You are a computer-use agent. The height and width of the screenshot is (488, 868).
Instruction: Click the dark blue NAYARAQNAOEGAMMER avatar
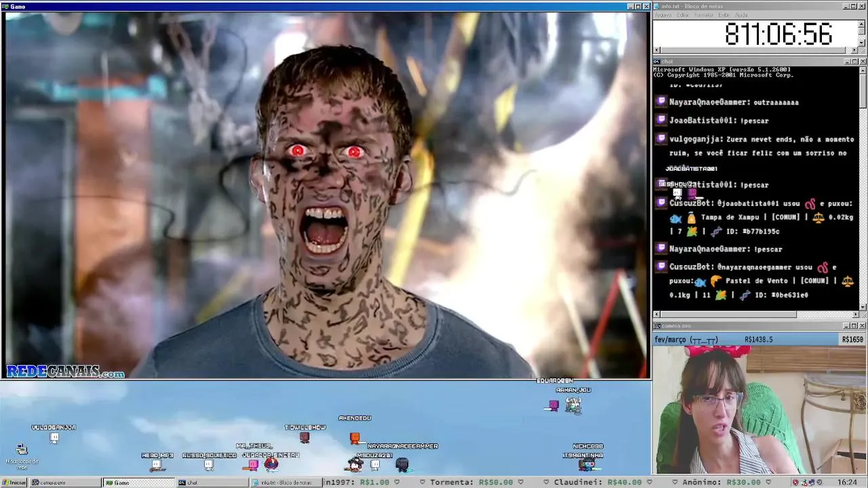[402, 465]
